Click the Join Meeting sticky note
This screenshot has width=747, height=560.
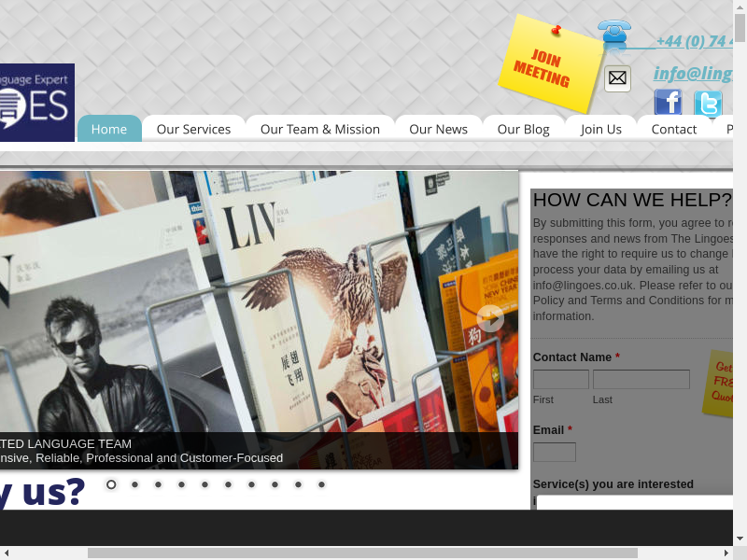tap(550, 64)
